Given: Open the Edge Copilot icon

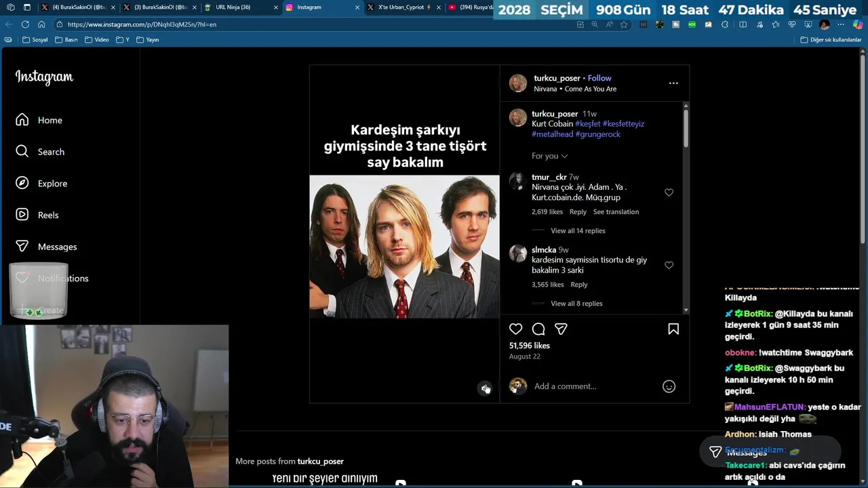Looking at the screenshot, I should click(x=858, y=24).
